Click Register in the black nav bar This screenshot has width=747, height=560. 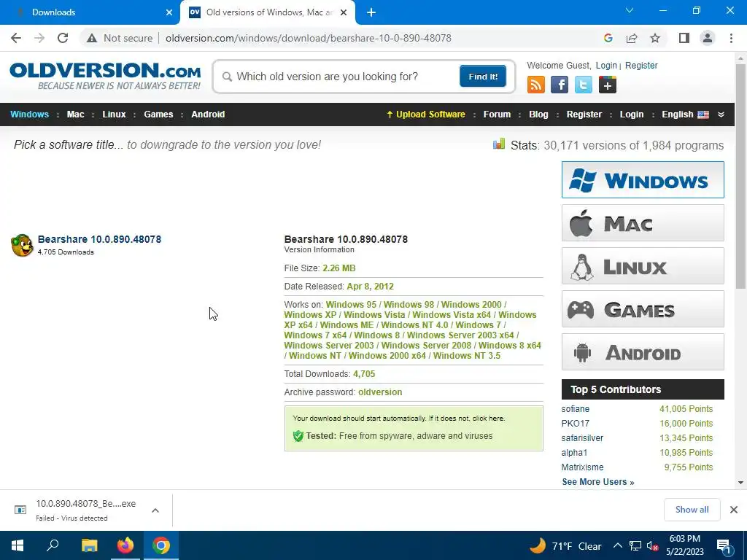[x=584, y=114]
